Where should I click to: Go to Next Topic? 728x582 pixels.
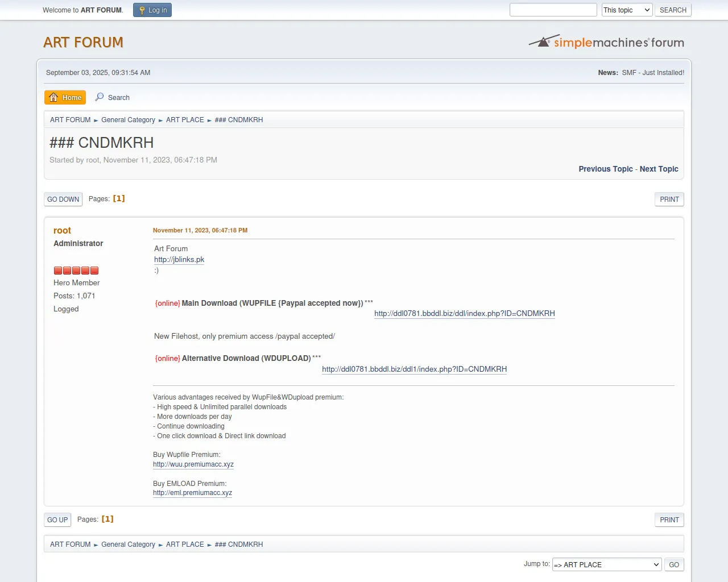(659, 169)
